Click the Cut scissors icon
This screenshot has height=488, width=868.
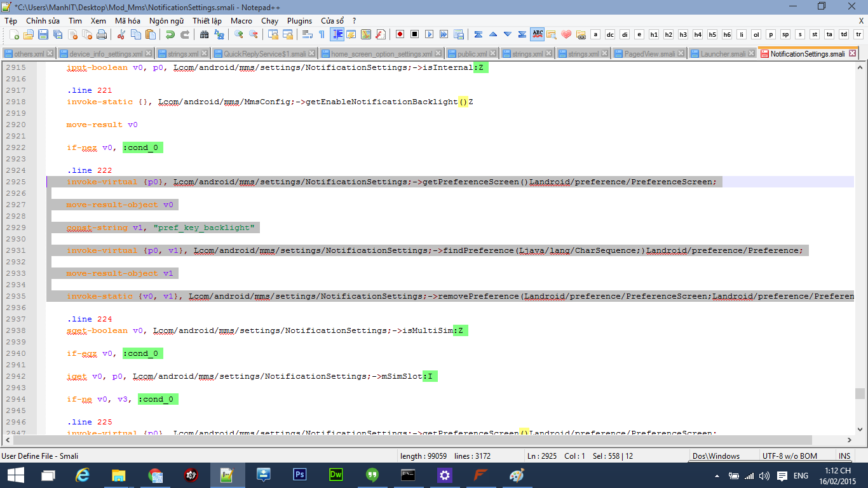click(x=121, y=34)
